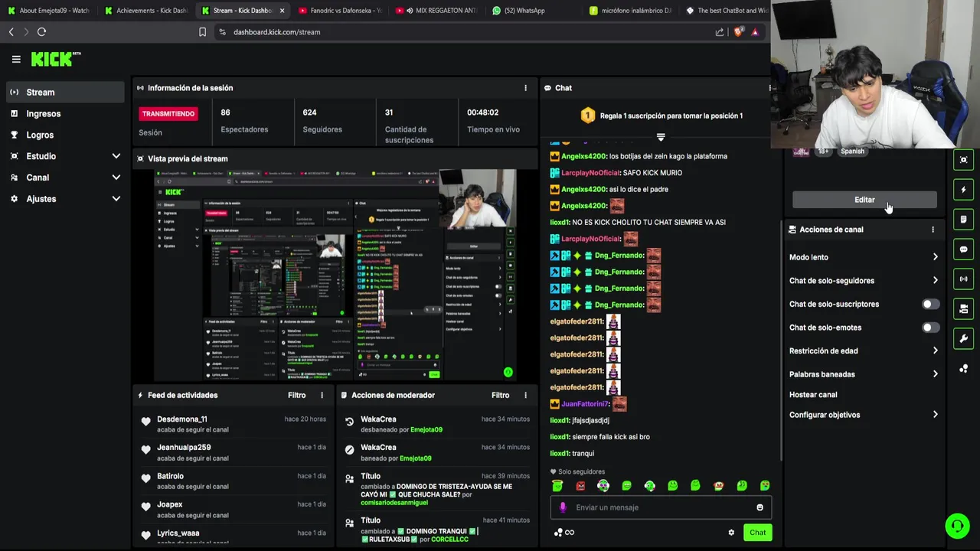Open the Información de la sesión options menu
The image size is (980, 551).
(x=525, y=88)
